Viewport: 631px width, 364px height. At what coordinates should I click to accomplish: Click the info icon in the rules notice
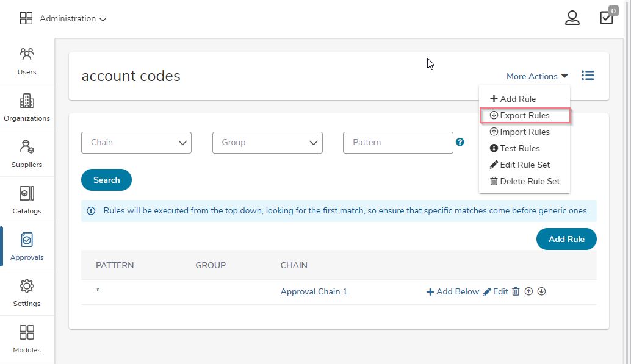91,211
